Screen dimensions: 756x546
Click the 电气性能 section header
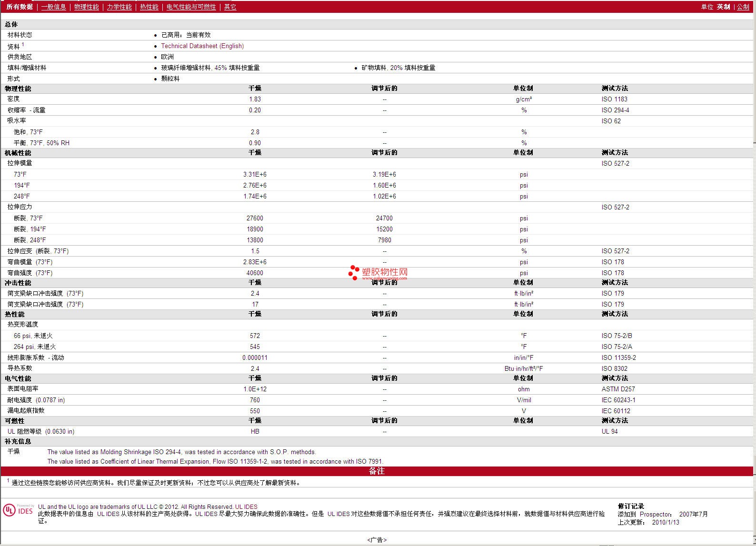click(x=18, y=378)
